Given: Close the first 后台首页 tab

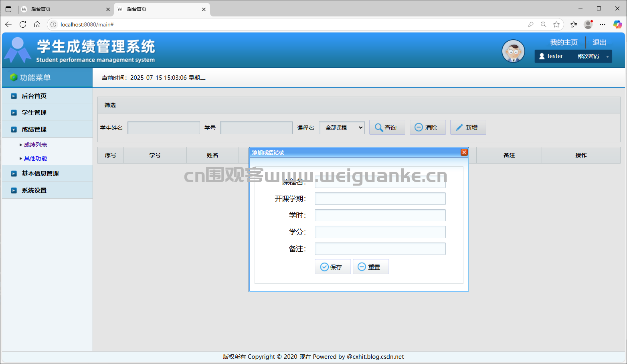Looking at the screenshot, I should point(108,9).
